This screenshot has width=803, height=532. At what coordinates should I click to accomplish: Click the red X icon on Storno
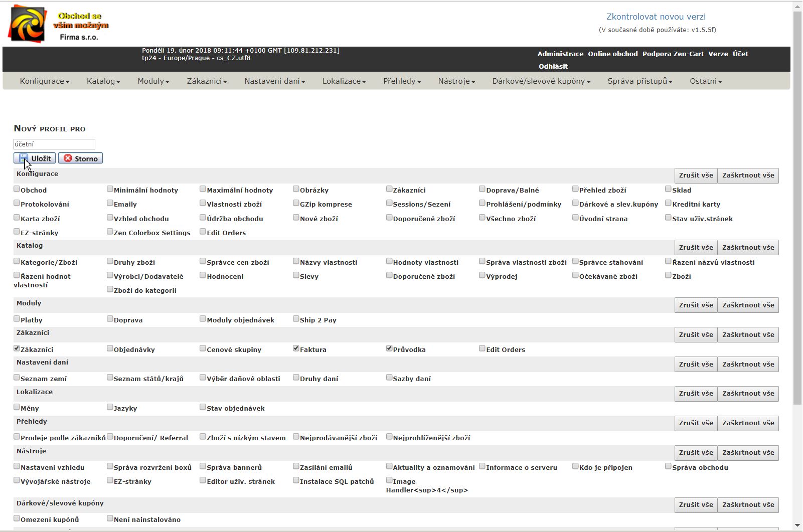pyautogui.click(x=68, y=158)
